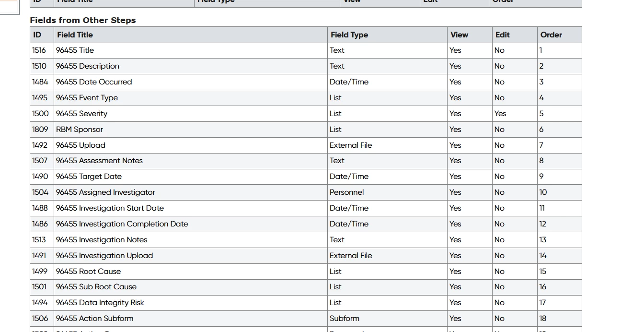This screenshot has height=332, width=644.
Task: Open the 96455 Assessment Notes field
Action: (x=99, y=161)
